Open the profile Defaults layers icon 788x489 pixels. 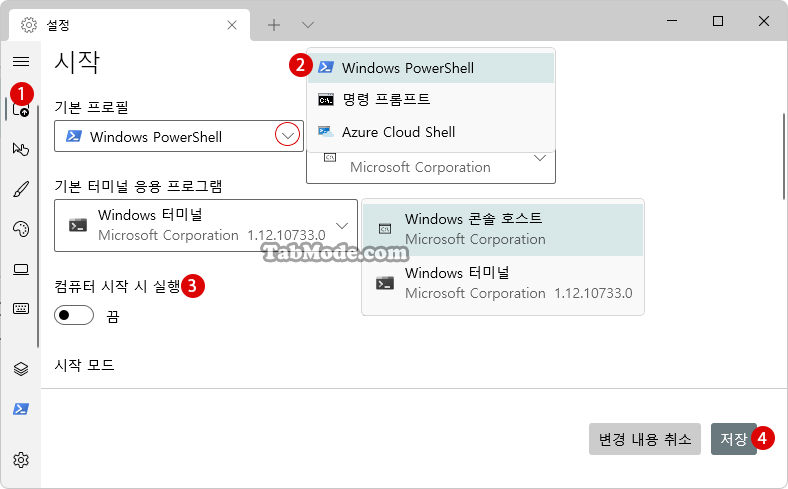tap(21, 369)
